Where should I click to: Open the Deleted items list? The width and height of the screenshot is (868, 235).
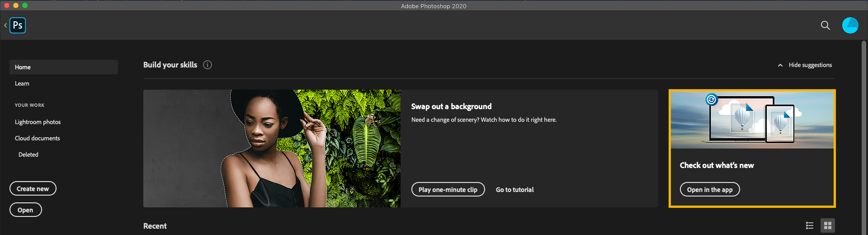pyautogui.click(x=28, y=154)
